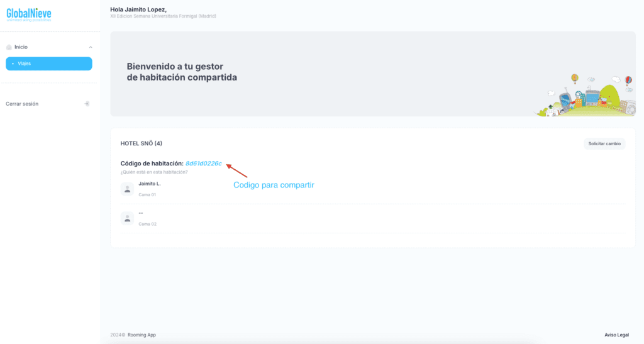The height and width of the screenshot is (344, 644).
Task: Select Viajes in the sidebar
Action: (49, 64)
